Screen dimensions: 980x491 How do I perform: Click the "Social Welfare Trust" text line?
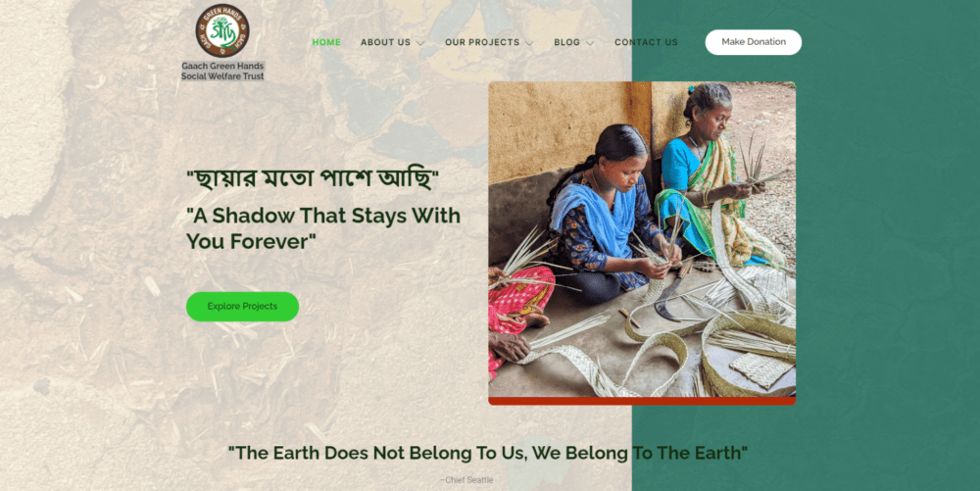222,76
